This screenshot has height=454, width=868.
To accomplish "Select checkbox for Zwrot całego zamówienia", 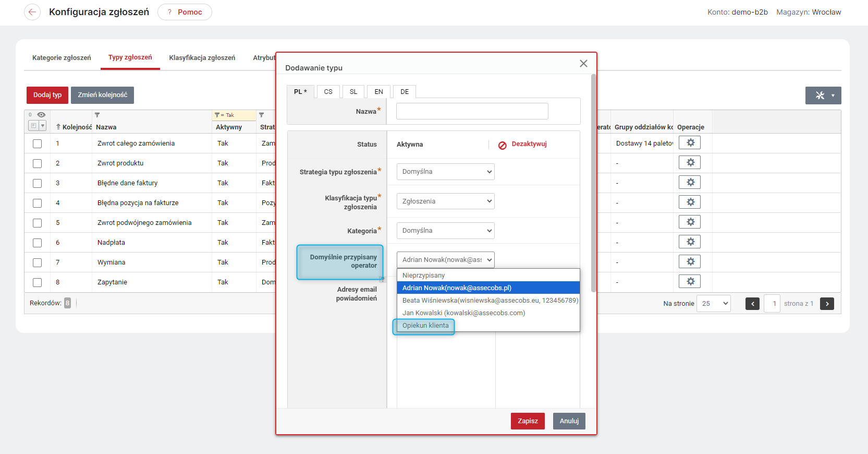I will (x=37, y=144).
